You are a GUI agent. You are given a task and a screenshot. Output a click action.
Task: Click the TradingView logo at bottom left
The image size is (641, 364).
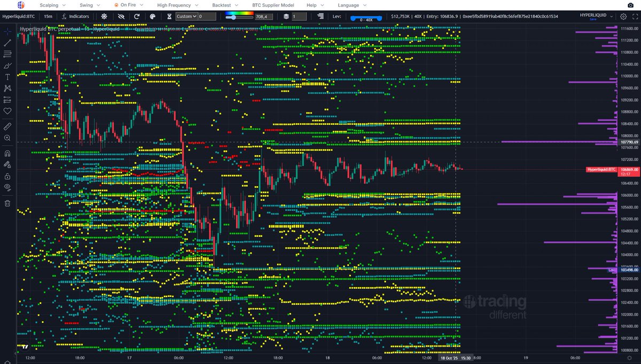point(25,346)
